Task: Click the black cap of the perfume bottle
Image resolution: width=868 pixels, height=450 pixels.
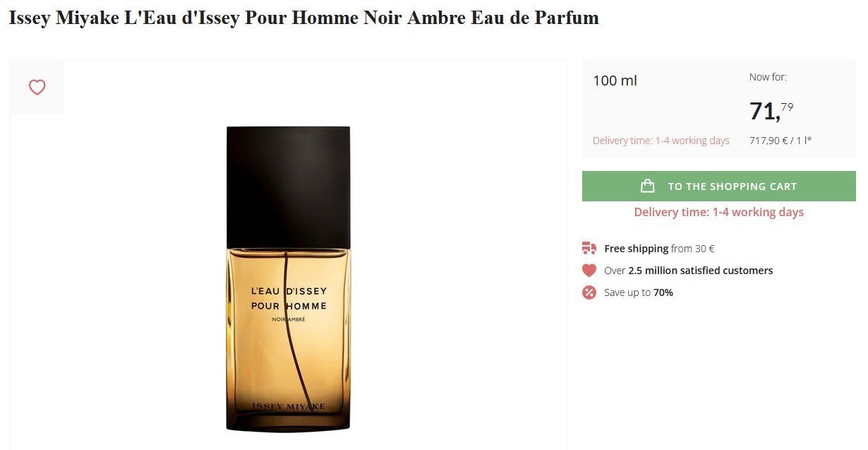Action: [x=288, y=187]
